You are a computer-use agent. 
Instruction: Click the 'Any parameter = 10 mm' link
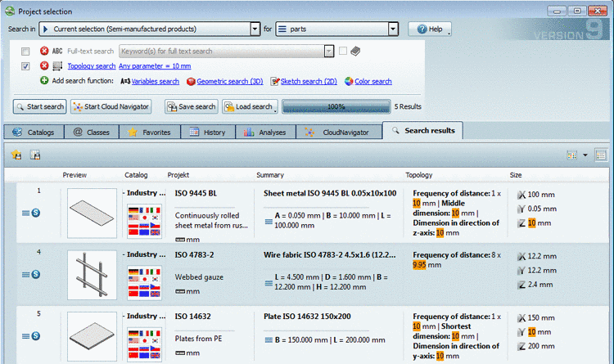tap(155, 65)
